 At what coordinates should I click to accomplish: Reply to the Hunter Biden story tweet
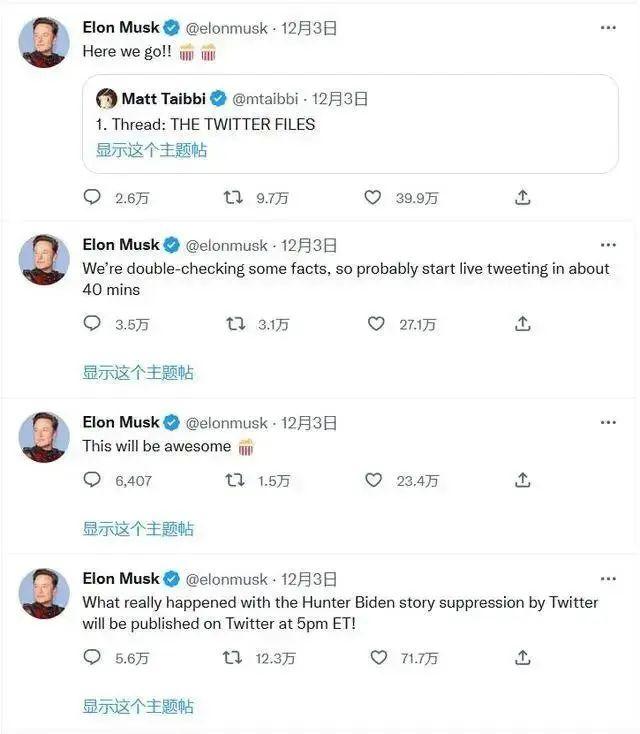(92, 657)
